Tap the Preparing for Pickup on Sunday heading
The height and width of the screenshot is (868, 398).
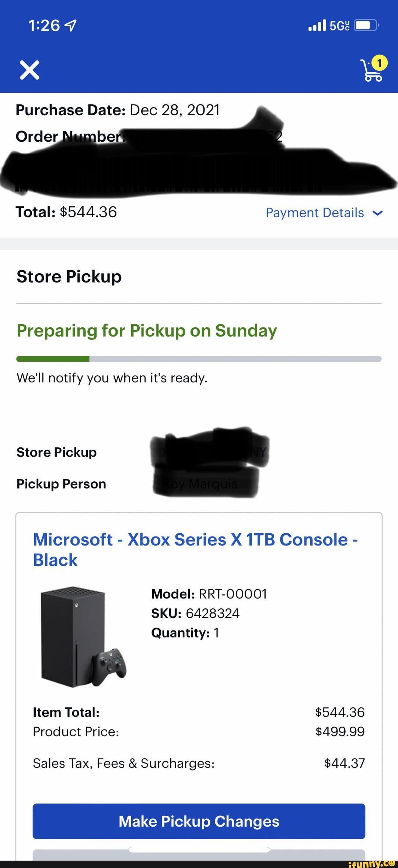point(146,331)
